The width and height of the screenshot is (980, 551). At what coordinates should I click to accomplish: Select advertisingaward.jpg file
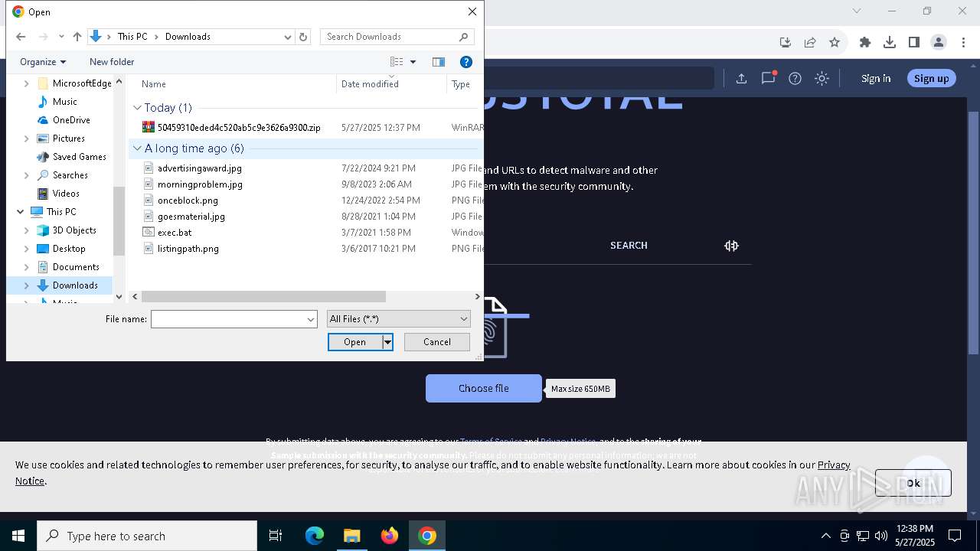click(199, 168)
